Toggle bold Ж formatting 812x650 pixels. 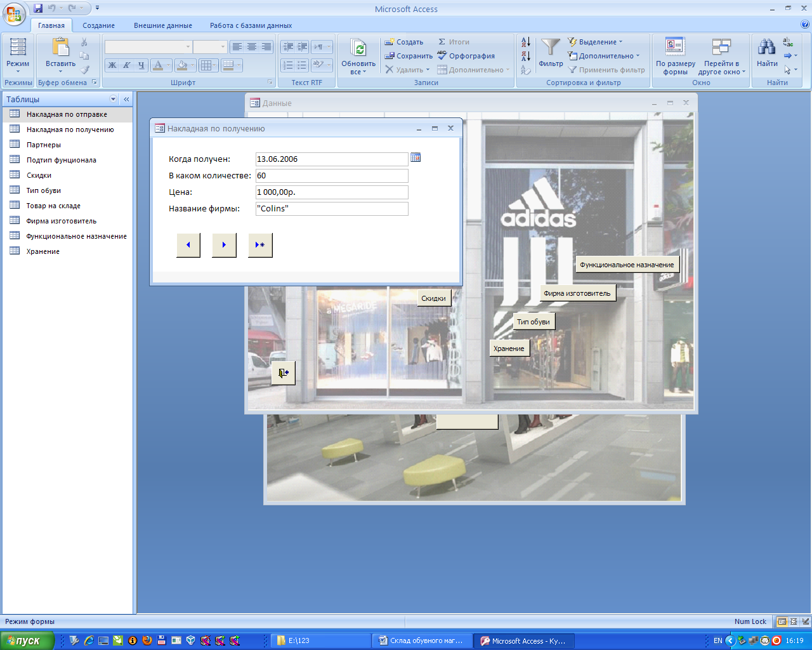(112, 65)
